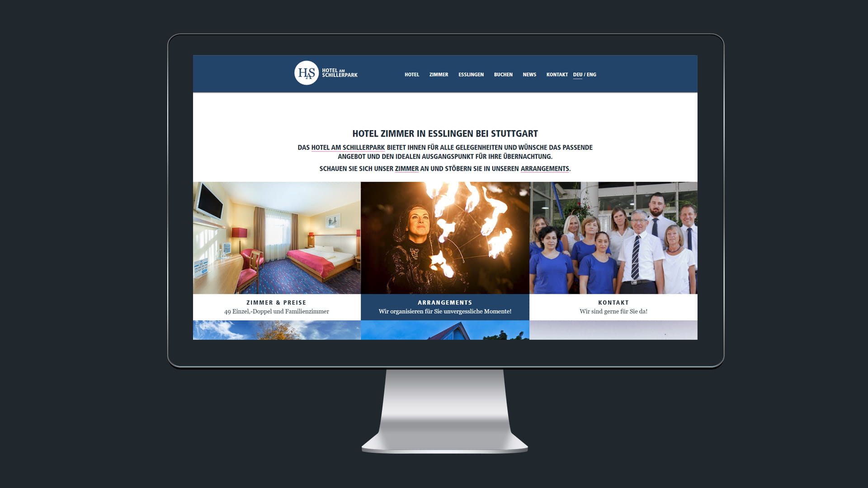Open the NEWS navigation item
The image size is (868, 488).
(x=529, y=75)
